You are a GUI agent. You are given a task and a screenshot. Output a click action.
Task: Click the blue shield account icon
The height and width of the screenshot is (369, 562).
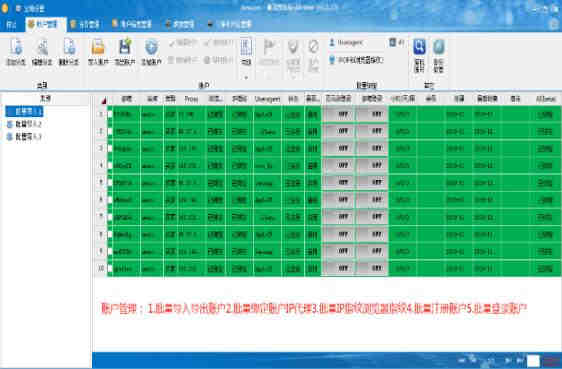[151, 47]
